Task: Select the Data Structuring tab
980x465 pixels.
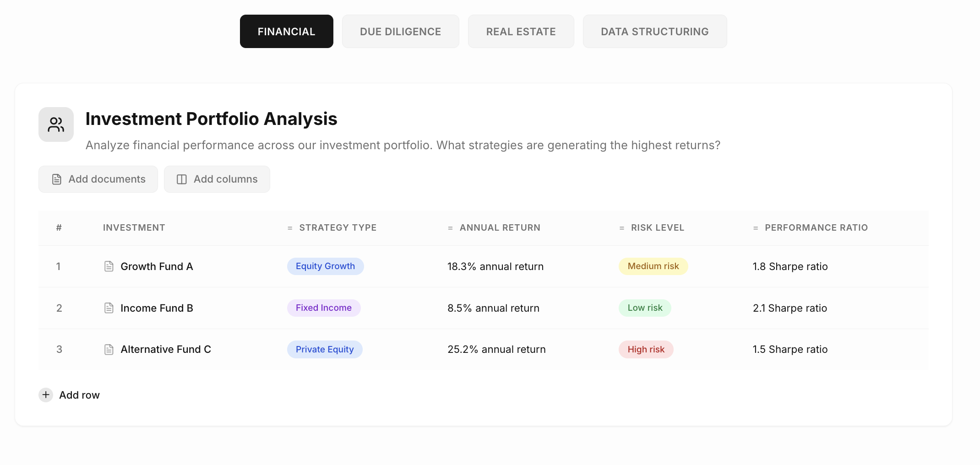Action: pos(654,31)
